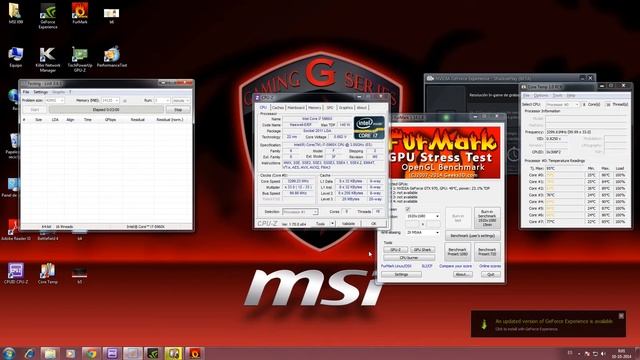The height and width of the screenshot is (360, 640).
Task: Launch the TechPowerUp GPU-Z shortcut
Action: pyautogui.click(x=80, y=60)
